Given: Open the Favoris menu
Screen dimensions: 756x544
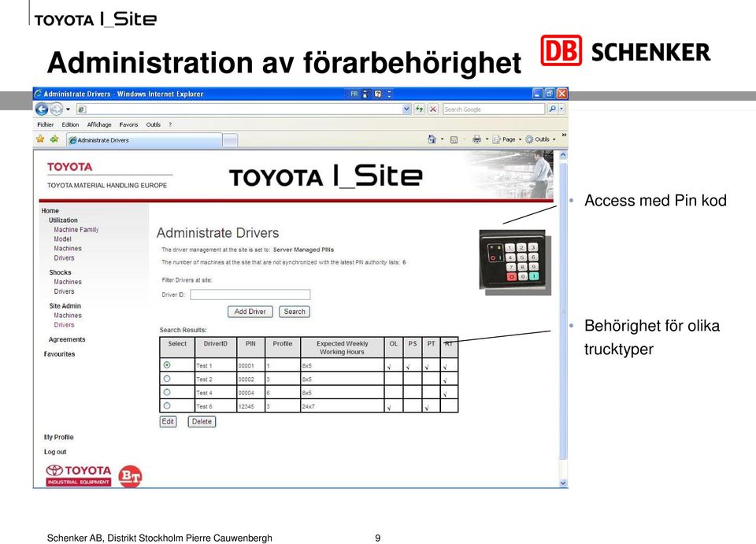Looking at the screenshot, I should (x=128, y=124).
